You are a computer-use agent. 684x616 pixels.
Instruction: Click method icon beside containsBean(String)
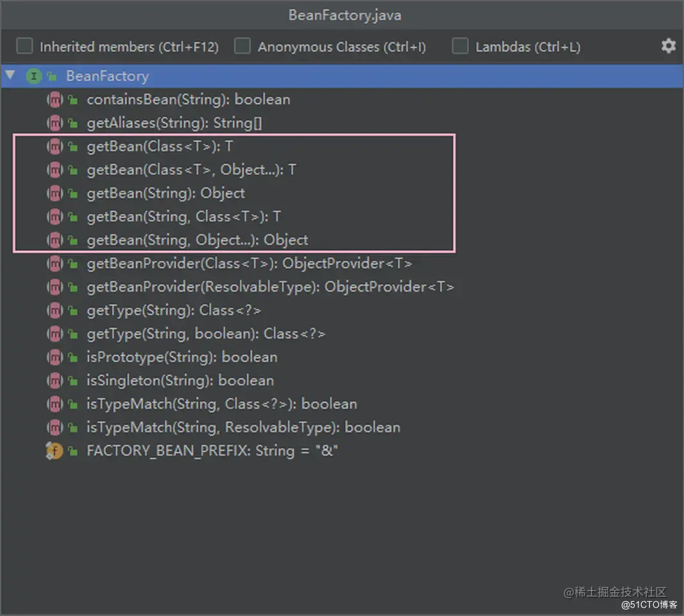[55, 99]
